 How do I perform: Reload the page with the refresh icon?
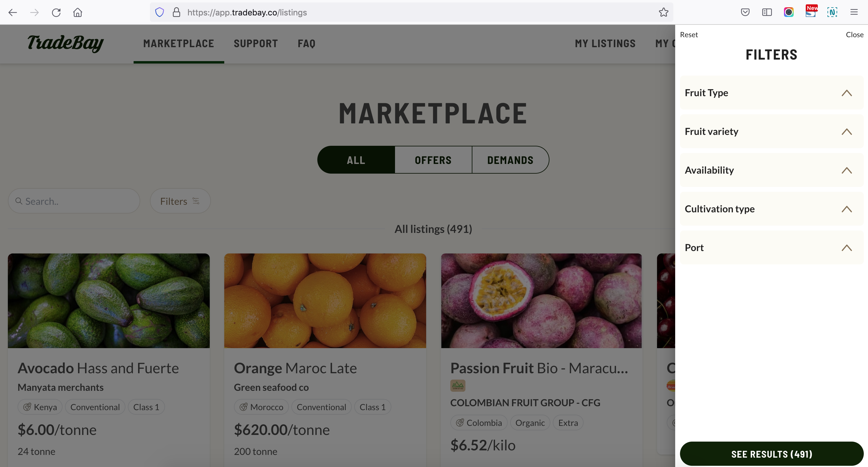[x=56, y=12]
